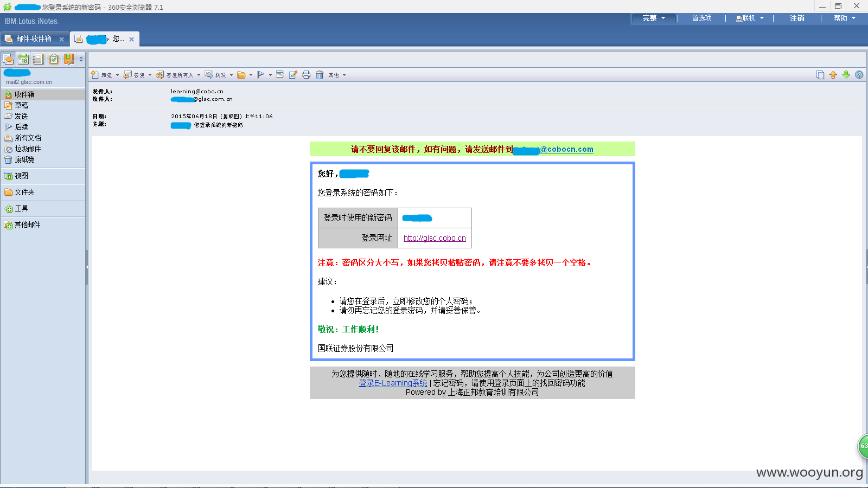Collapse the sidebar with the splitter handle
This screenshot has height=488, width=868.
[87, 267]
